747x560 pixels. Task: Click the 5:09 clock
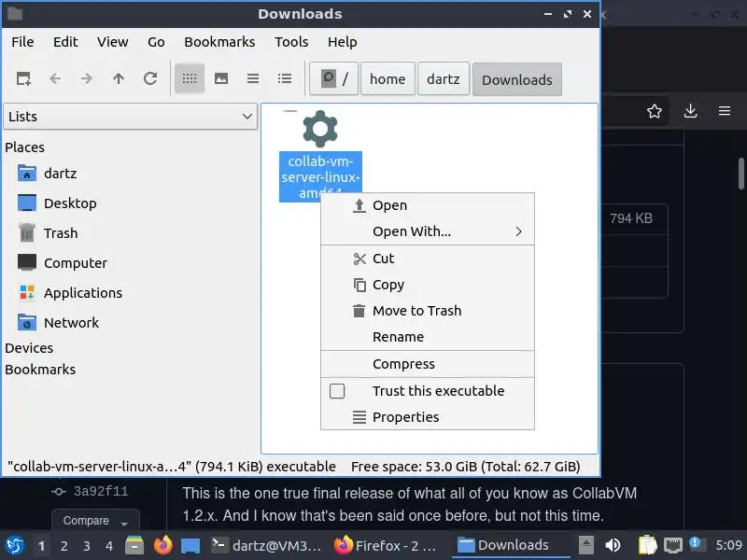tap(728, 545)
